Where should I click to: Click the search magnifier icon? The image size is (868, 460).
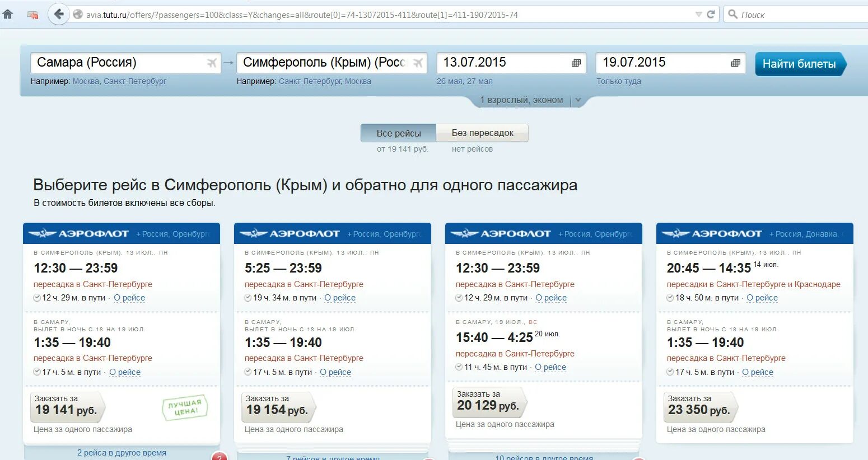coord(732,15)
